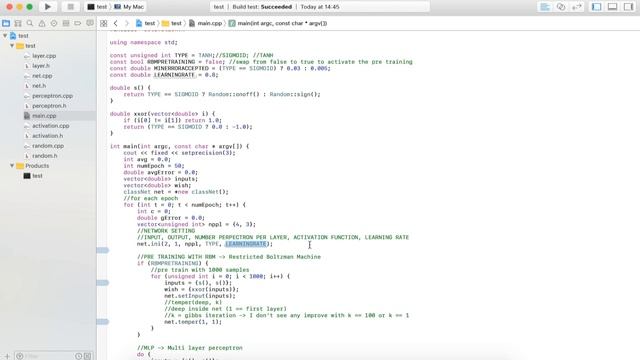This screenshot has width=640, height=360.
Task: Open layer.cpp in the navigator
Action: point(44,56)
